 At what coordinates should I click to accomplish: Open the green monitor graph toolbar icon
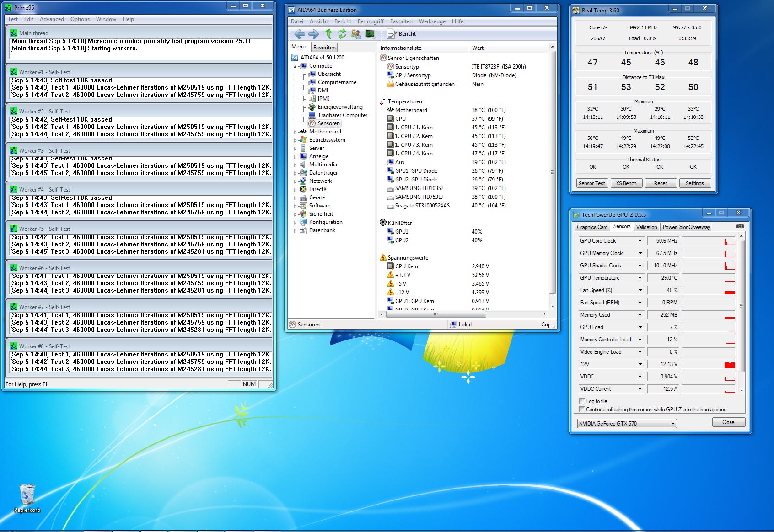pyautogui.click(x=370, y=34)
